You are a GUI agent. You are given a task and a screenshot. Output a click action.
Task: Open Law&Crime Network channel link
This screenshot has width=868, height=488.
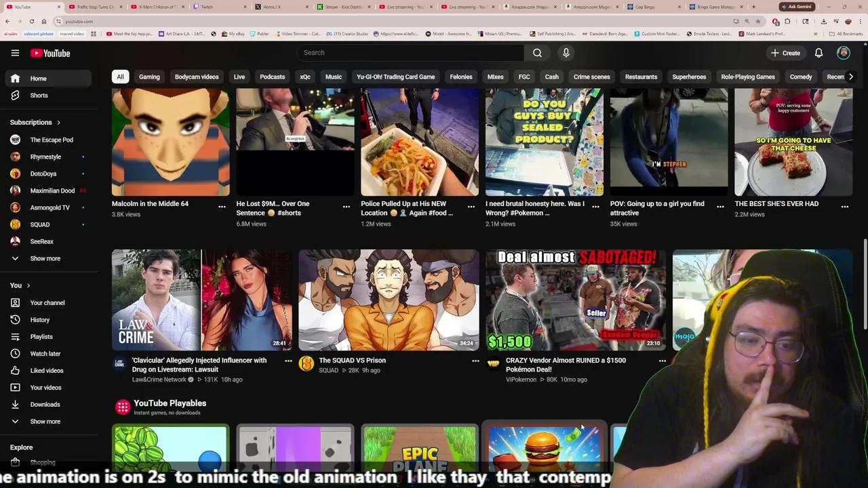[x=159, y=380]
